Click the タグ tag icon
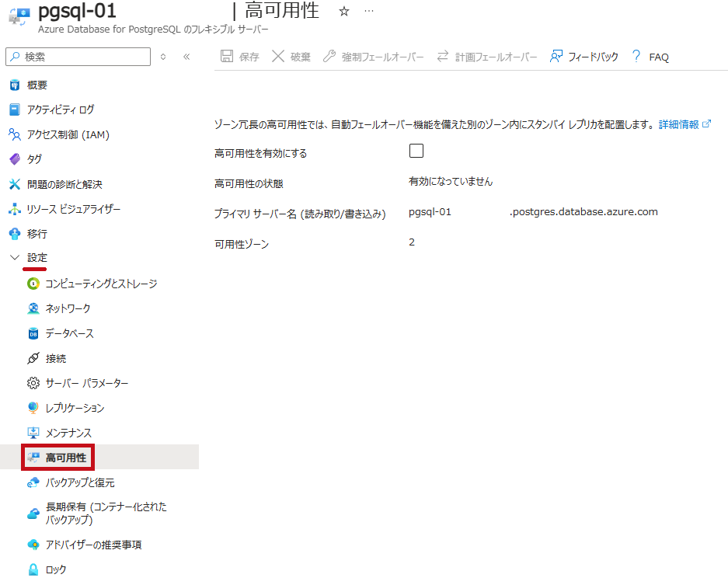 15,159
